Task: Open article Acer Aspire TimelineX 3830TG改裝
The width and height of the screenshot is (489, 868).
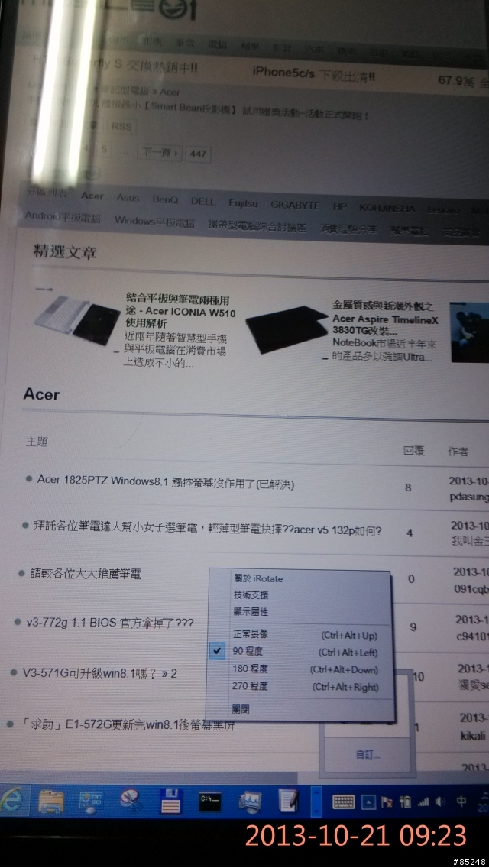Action: [x=385, y=319]
